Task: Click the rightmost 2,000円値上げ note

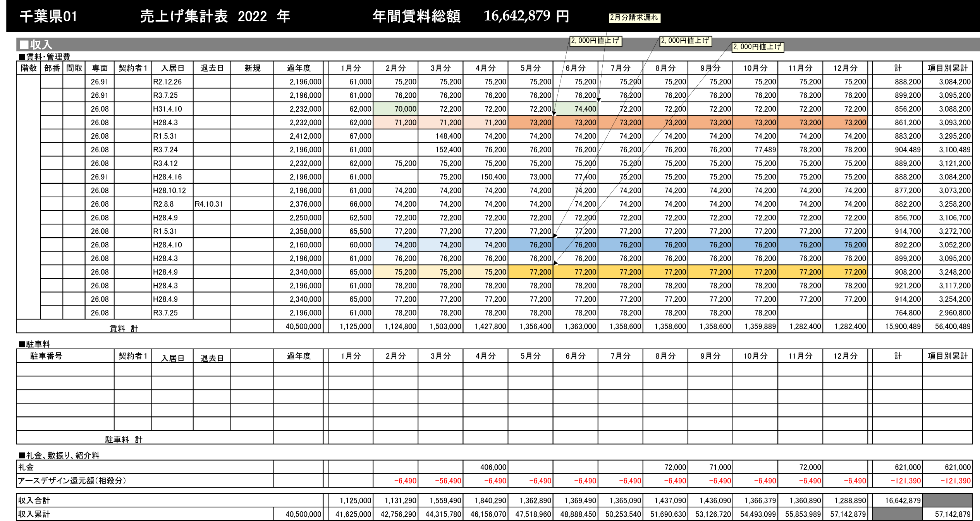Action: (757, 47)
